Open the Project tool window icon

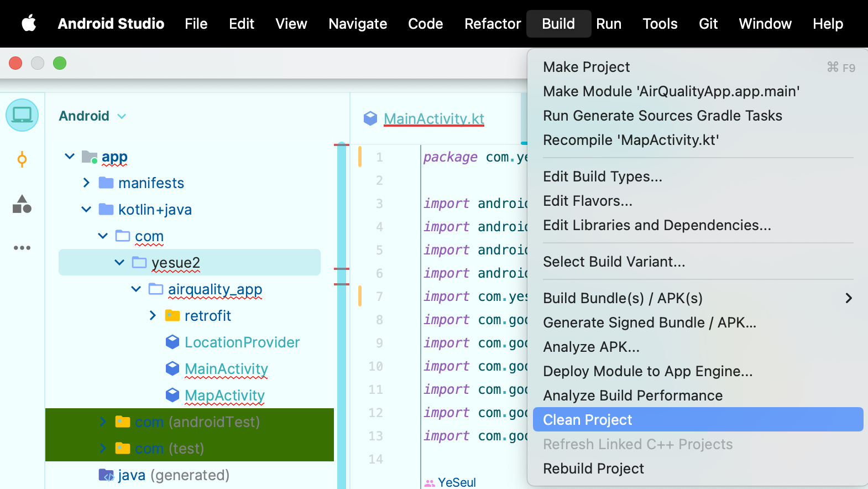click(22, 115)
